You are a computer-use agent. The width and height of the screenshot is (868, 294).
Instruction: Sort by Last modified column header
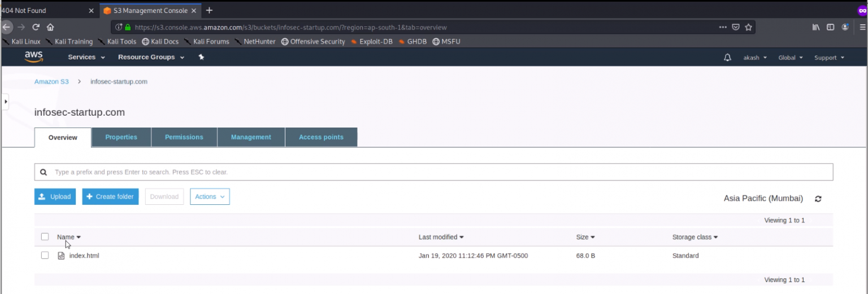pyautogui.click(x=441, y=237)
